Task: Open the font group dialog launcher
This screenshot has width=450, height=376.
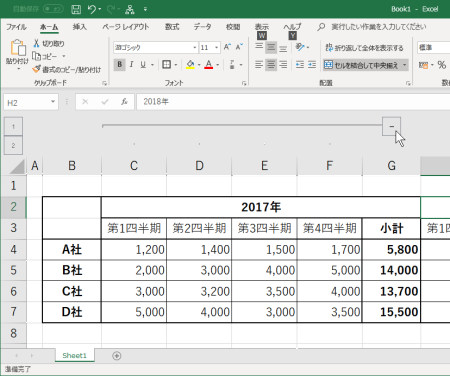Action: [244, 83]
